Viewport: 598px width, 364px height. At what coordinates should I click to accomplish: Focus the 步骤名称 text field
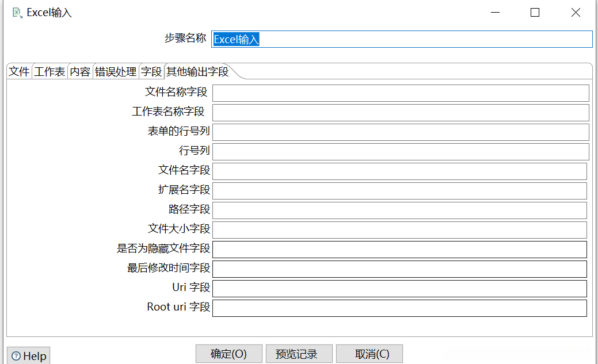(401, 39)
